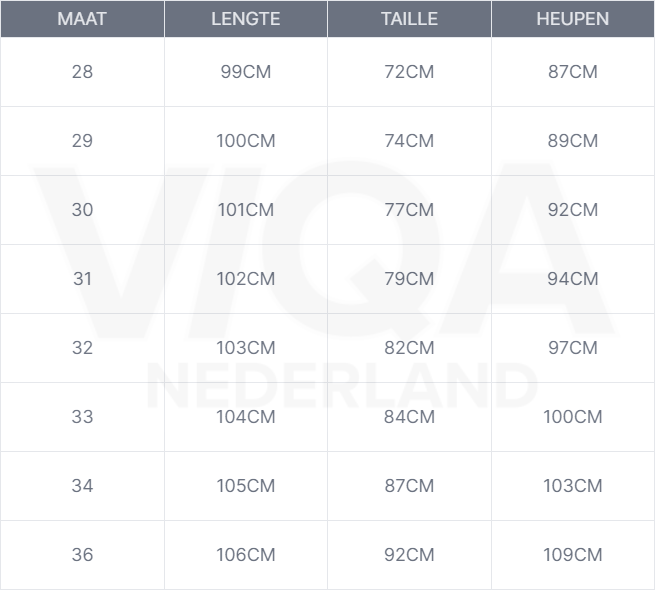655x590 pixels.
Task: Select size 33 in the first column
Action: tap(82, 417)
